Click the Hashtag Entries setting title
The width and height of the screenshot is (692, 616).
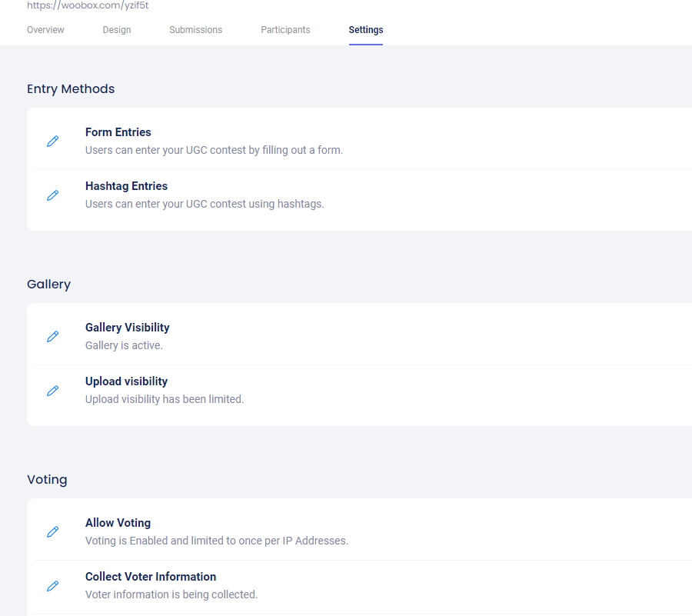126,186
